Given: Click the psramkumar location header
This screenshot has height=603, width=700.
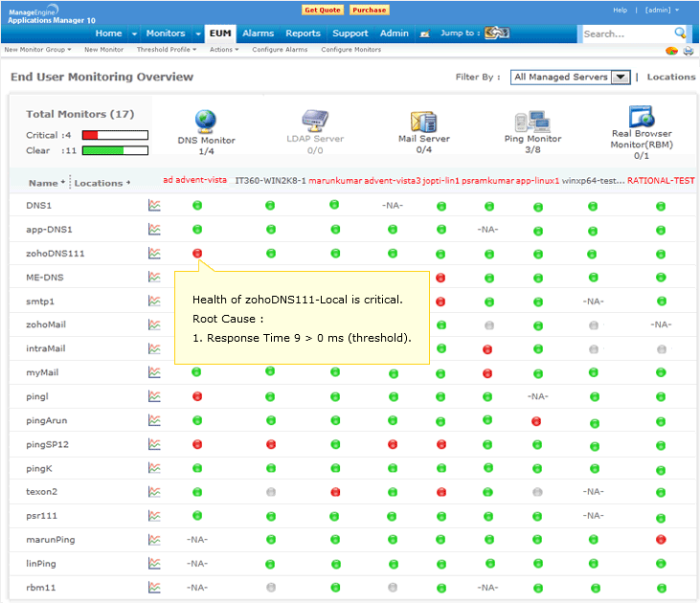Looking at the screenshot, I should [487, 181].
